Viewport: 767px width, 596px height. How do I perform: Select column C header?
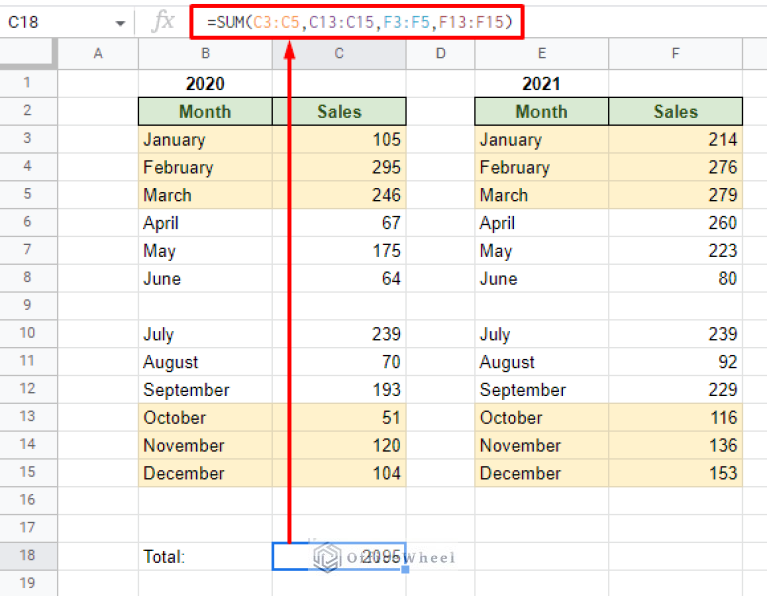coord(339,54)
